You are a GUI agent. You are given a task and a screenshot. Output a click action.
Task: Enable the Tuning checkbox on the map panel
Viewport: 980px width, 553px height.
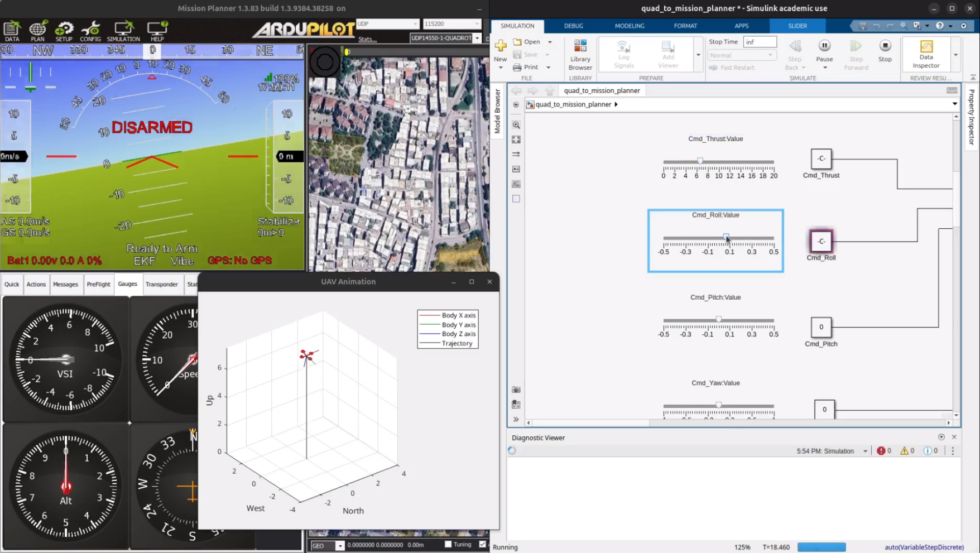449,544
